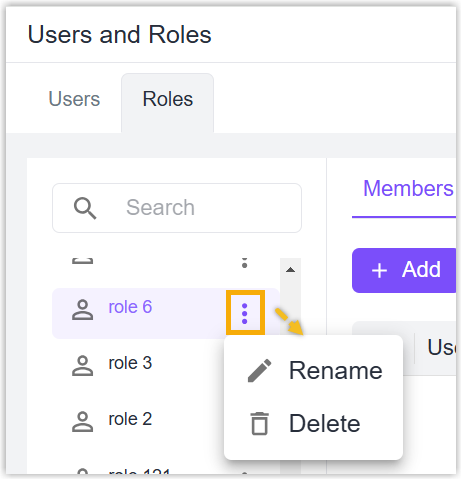Viewport: 462px width, 480px height.
Task: Select role 3 in the list
Action: click(130, 363)
